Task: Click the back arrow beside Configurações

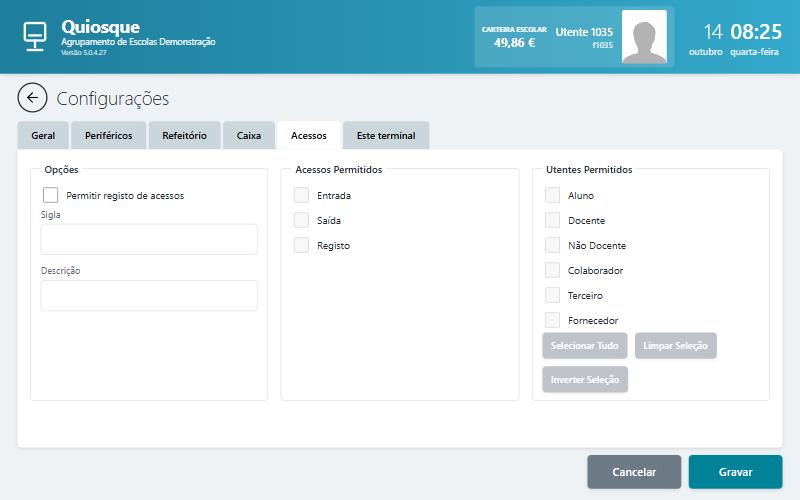Action: click(32, 97)
